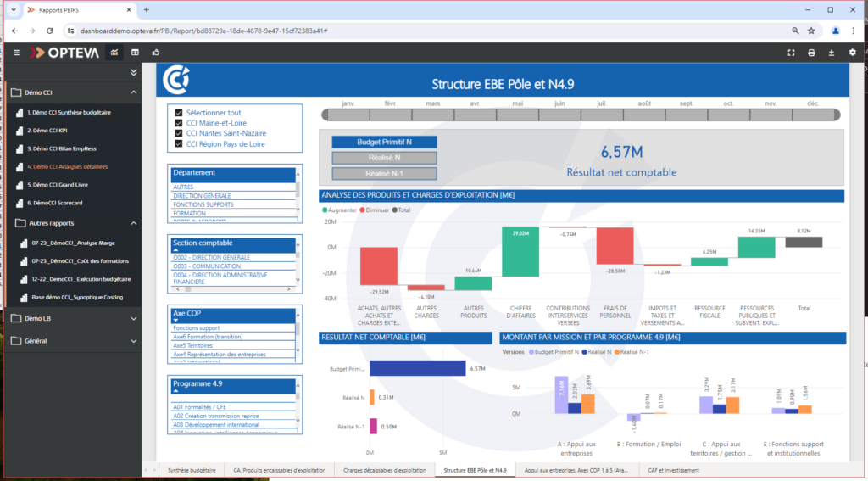Expand the Démo LB folder
The image size is (868, 481).
(133, 318)
